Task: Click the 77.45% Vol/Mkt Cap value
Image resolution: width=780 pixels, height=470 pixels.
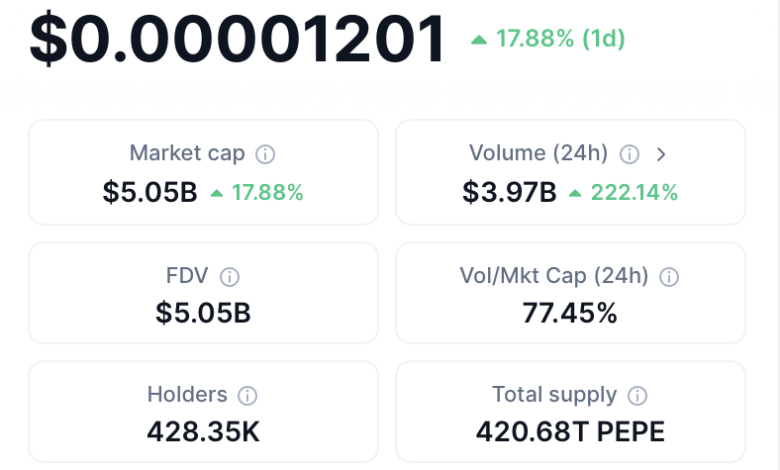Action: click(570, 313)
